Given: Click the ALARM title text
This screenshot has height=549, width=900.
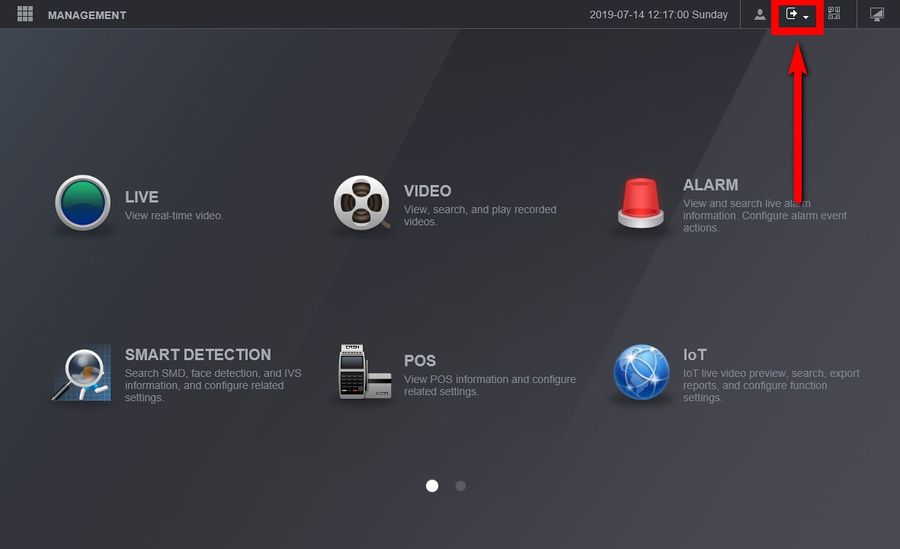Looking at the screenshot, I should tap(711, 185).
